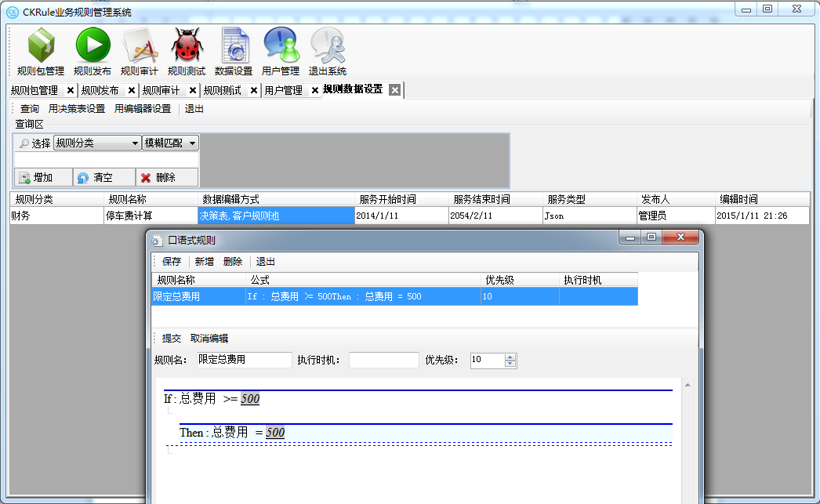Close the 规则包管理 tab
The width and height of the screenshot is (820, 504).
coord(71,90)
